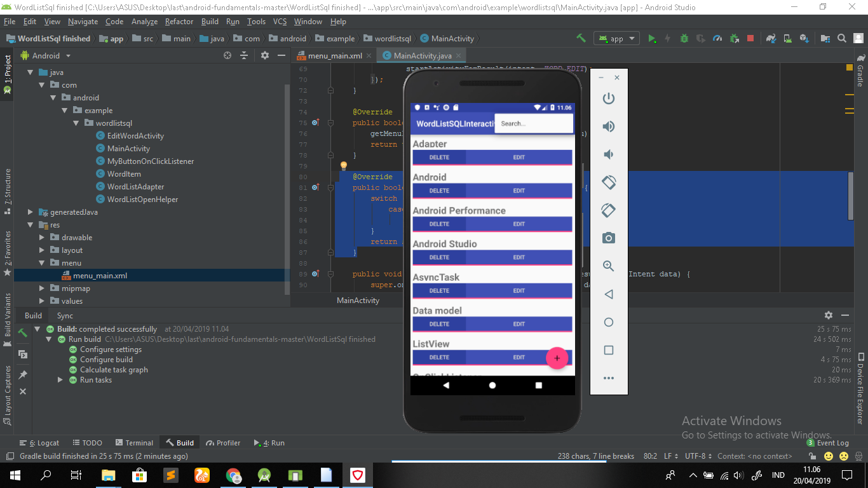868x488 pixels.
Task: Click emulator panel back triangle icon
Action: (609, 294)
